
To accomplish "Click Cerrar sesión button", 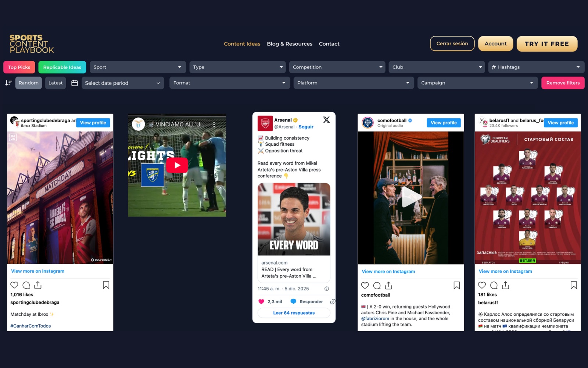I will [452, 43].
